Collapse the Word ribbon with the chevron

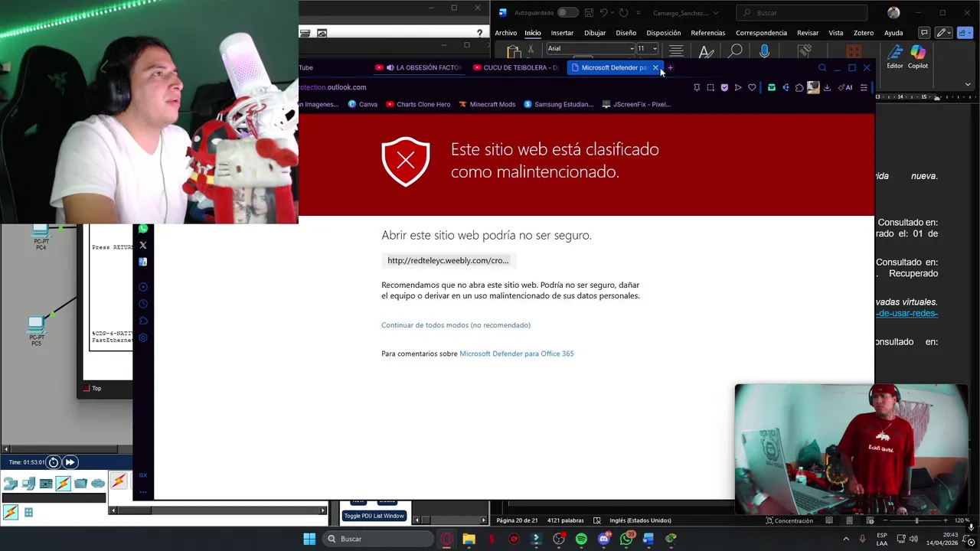(968, 83)
